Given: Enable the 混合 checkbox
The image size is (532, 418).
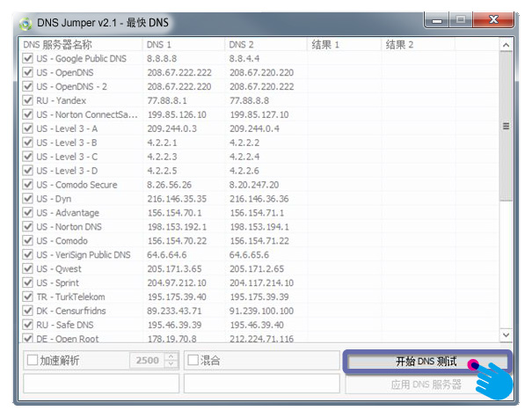Looking at the screenshot, I should coord(193,361).
